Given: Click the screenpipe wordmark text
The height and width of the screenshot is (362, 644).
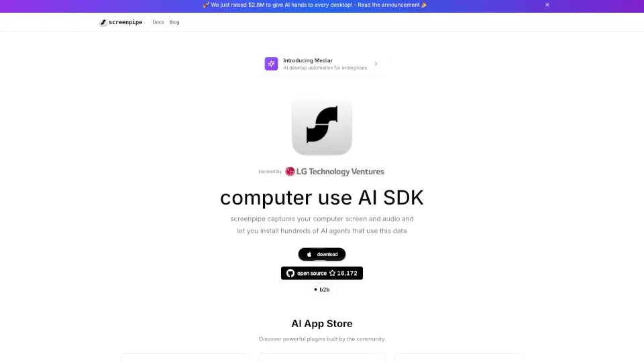Looking at the screenshot, I should 125,22.
